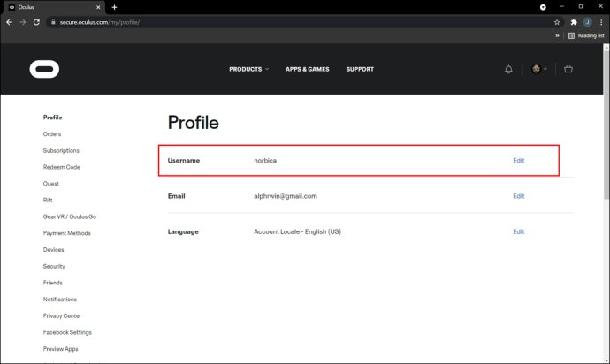Reload the page with the refresh icon

(x=36, y=22)
